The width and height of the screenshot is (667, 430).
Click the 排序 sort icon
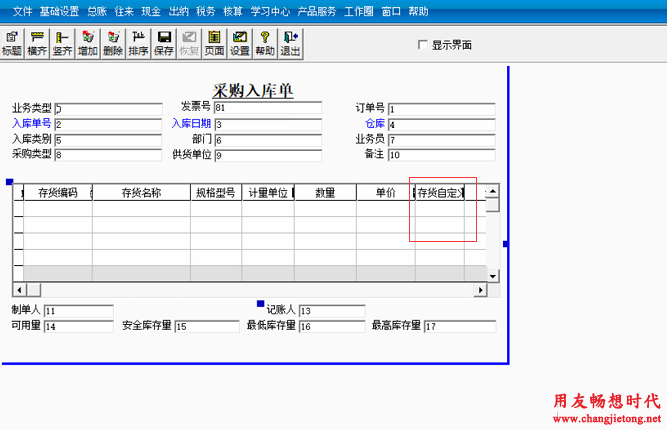point(138,44)
